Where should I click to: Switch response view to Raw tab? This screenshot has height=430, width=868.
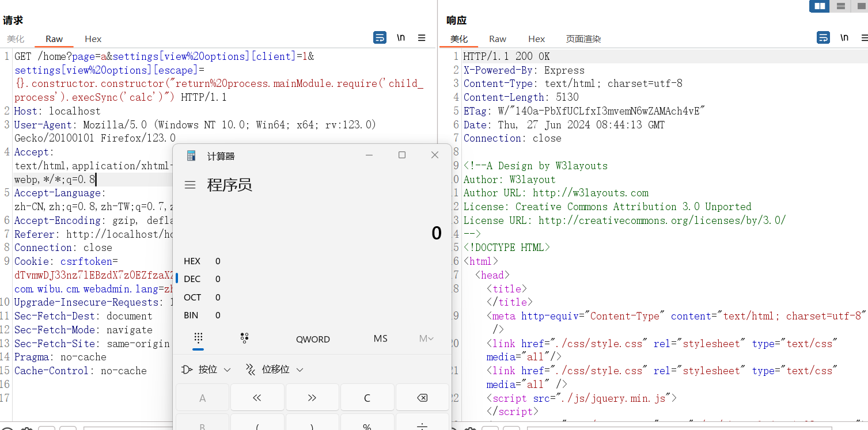[x=498, y=39]
